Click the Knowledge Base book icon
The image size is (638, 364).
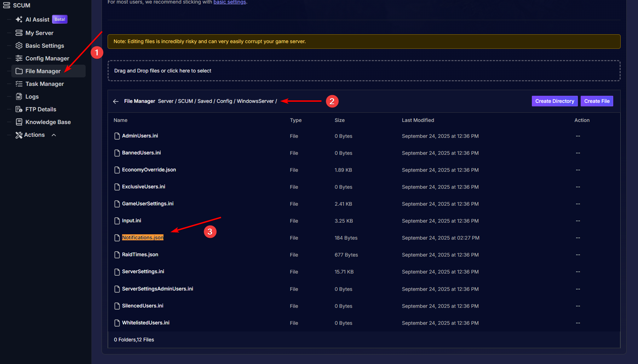[19, 122]
